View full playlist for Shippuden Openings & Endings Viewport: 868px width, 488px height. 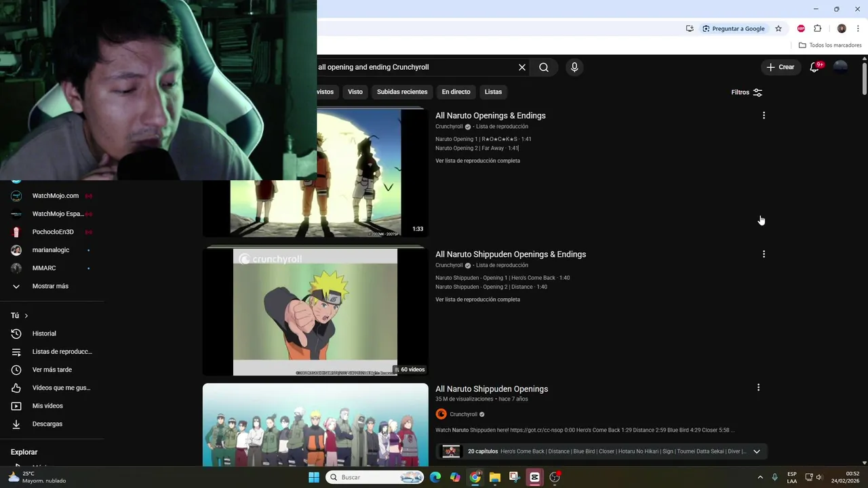click(477, 300)
